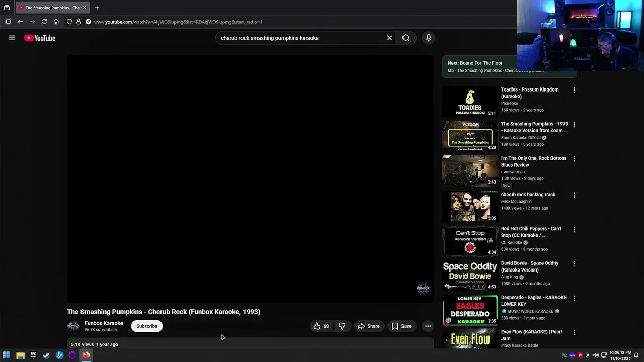Show tracking protection shield info
Screen dimensions: 644x362
[69, 22]
